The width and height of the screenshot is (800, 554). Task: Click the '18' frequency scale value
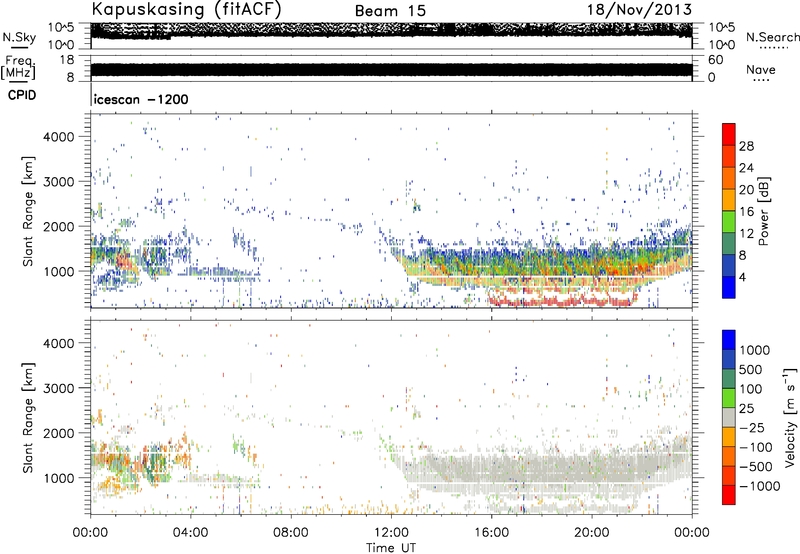pyautogui.click(x=67, y=60)
